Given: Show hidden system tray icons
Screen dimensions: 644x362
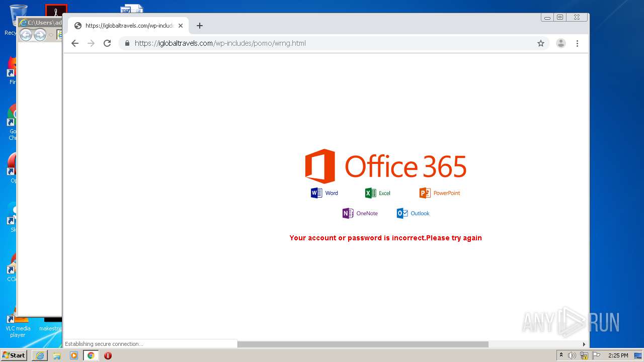Looking at the screenshot, I should coord(561,355).
